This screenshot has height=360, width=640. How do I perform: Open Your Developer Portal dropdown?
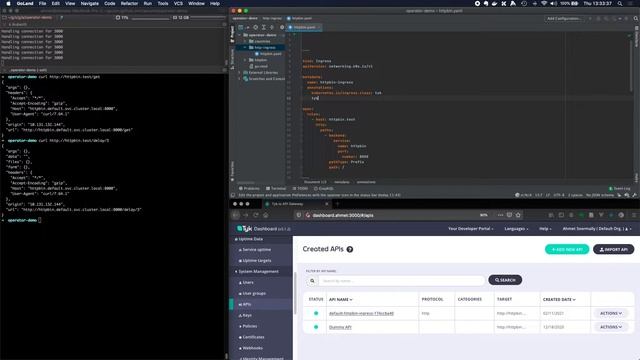click(x=471, y=229)
